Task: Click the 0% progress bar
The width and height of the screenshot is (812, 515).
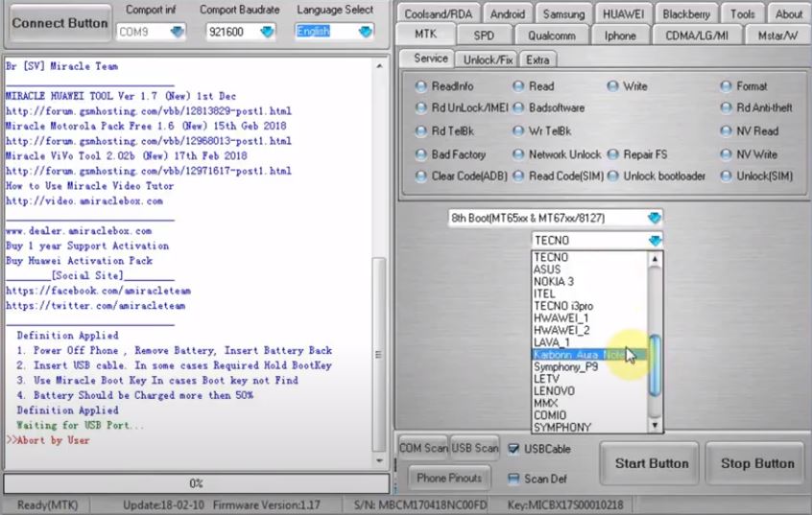Action: (196, 484)
